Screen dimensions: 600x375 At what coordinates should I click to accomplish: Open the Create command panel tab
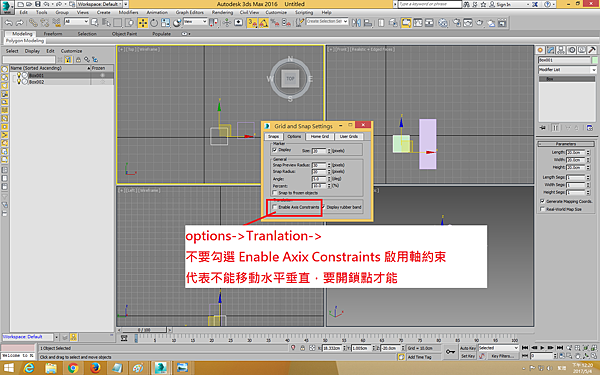pos(540,50)
